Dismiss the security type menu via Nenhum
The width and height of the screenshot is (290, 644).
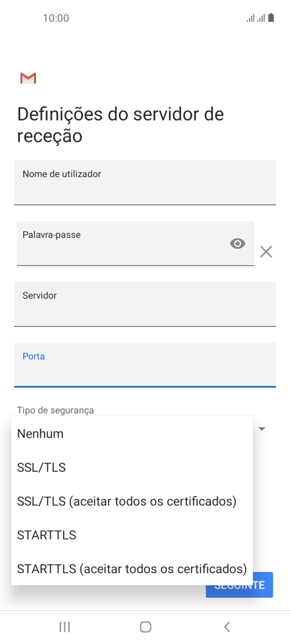coord(40,433)
